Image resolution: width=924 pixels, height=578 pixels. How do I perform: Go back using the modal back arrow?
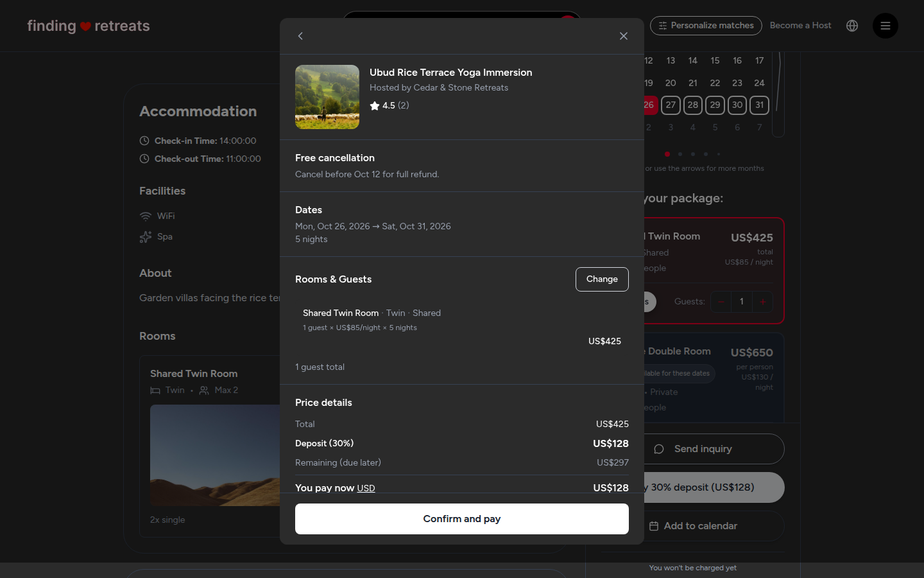point(300,36)
